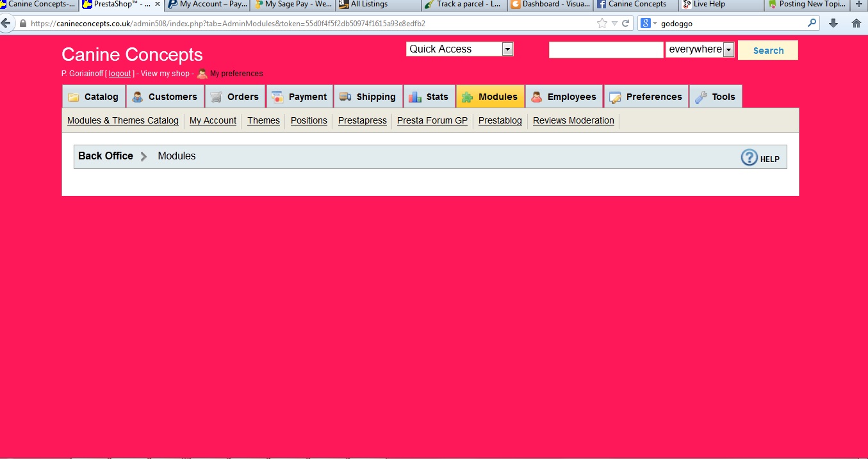
Task: Click the Payment tab icon
Action: click(277, 97)
